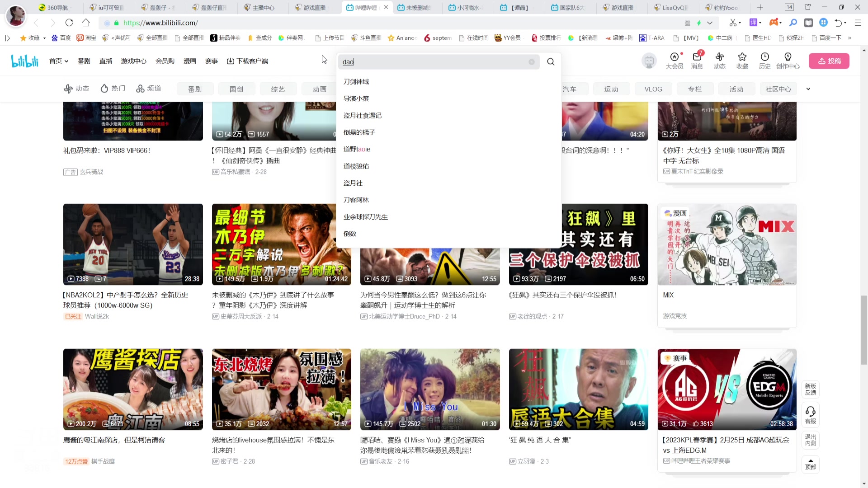The height and width of the screenshot is (488, 868).
Task: Open browser main menu icon
Action: [x=858, y=23]
